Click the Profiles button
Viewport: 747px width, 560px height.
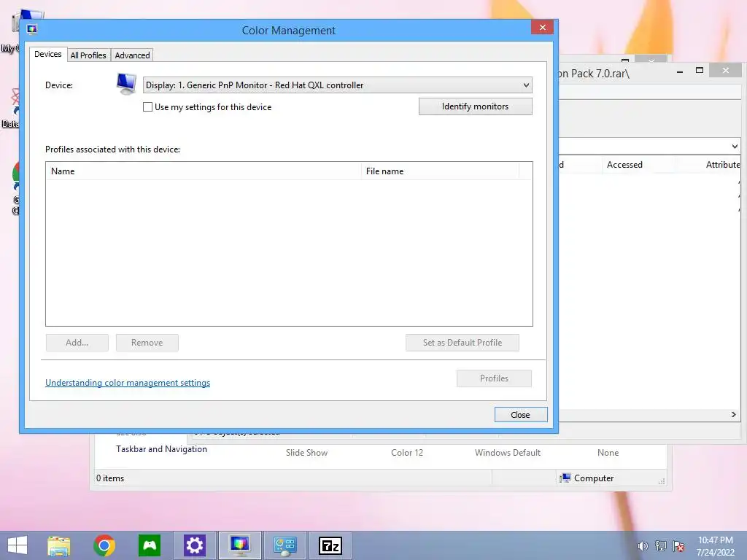[494, 378]
